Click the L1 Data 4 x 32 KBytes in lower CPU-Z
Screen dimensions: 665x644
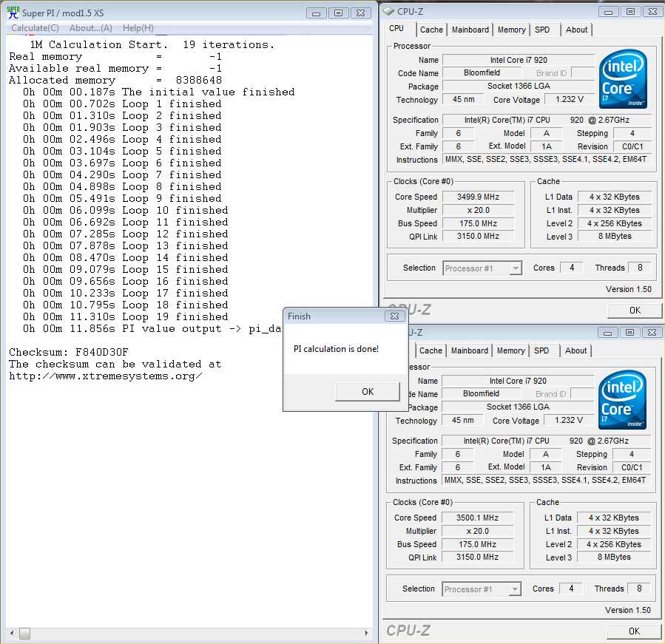(614, 518)
